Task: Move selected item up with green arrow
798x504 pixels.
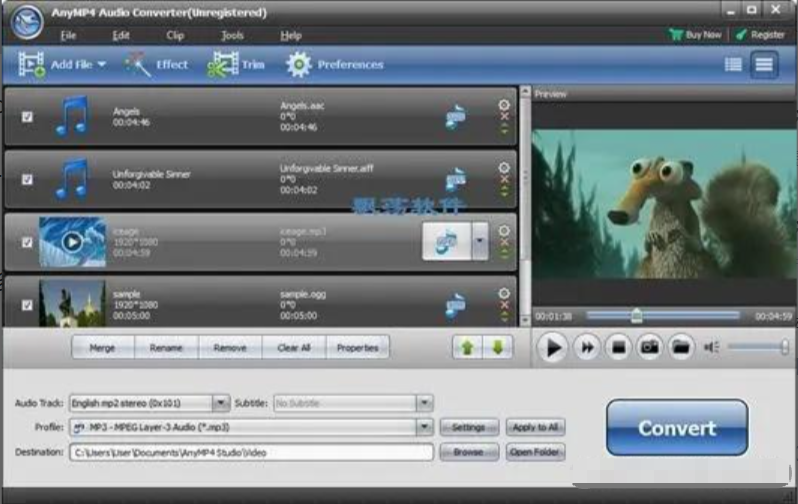Action: click(x=467, y=348)
